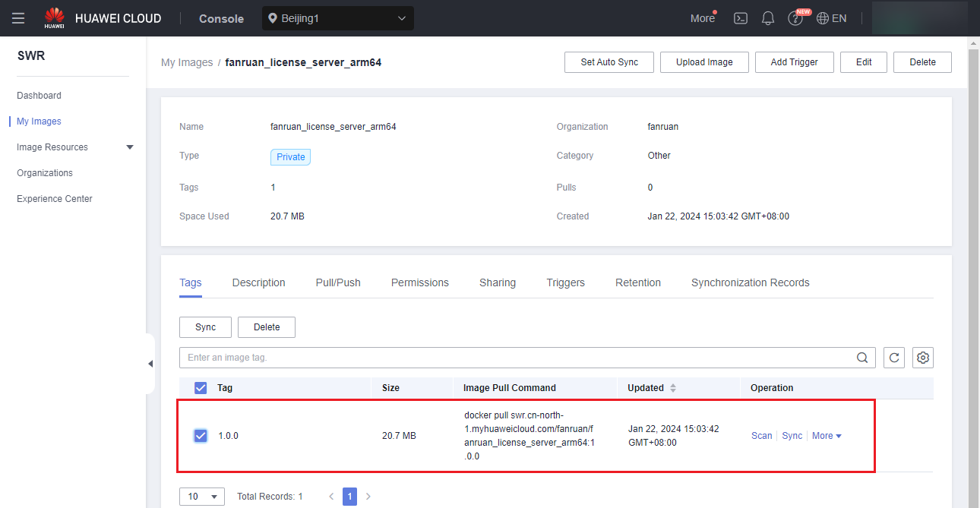Click the 1.0.0 tag name
980x508 pixels.
[x=229, y=436]
